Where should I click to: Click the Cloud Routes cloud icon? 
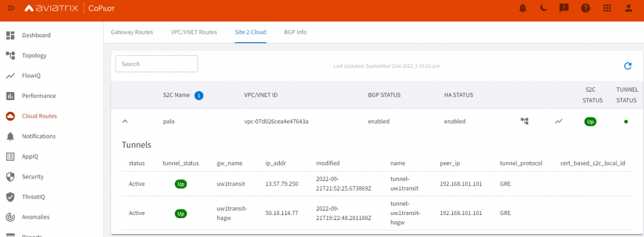(x=10, y=116)
